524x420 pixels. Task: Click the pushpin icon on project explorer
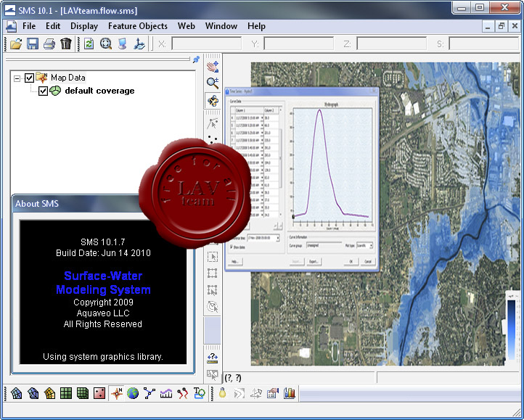[196, 59]
